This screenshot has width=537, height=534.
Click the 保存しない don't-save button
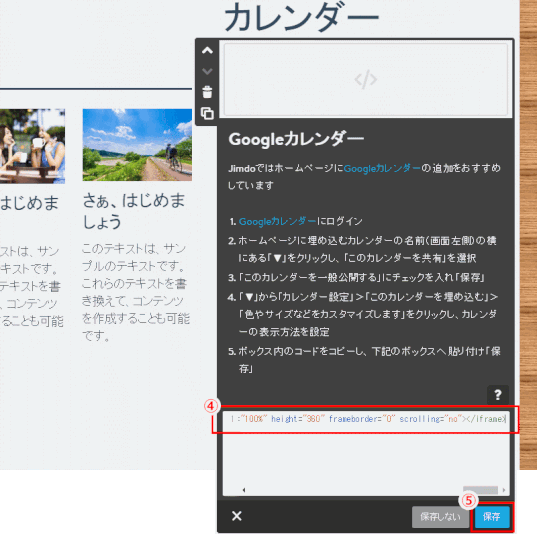click(x=440, y=517)
